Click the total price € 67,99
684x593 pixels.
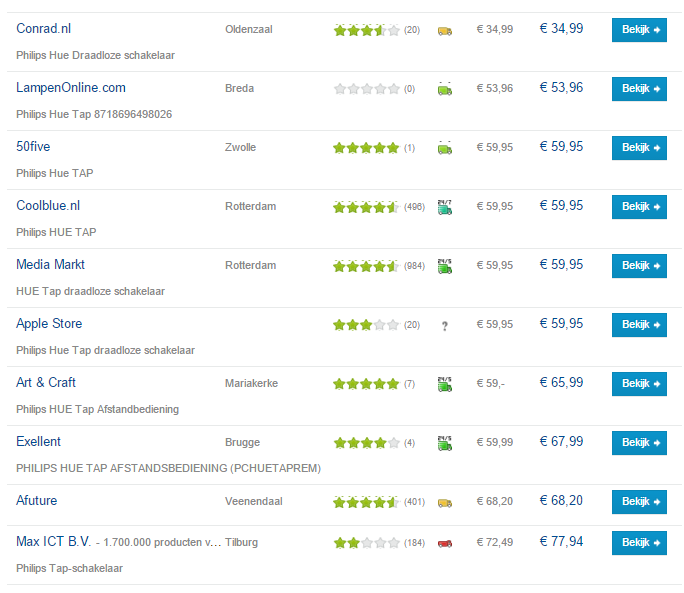tap(561, 442)
